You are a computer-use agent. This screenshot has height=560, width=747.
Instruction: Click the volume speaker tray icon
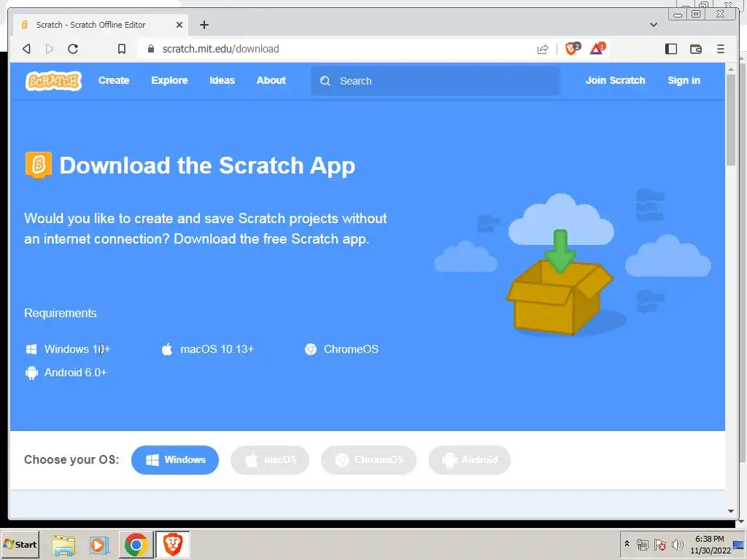pyautogui.click(x=677, y=544)
